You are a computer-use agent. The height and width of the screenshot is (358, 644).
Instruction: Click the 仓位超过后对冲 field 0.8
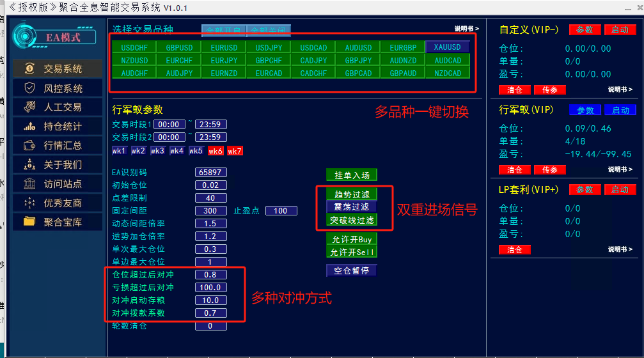[x=210, y=275]
